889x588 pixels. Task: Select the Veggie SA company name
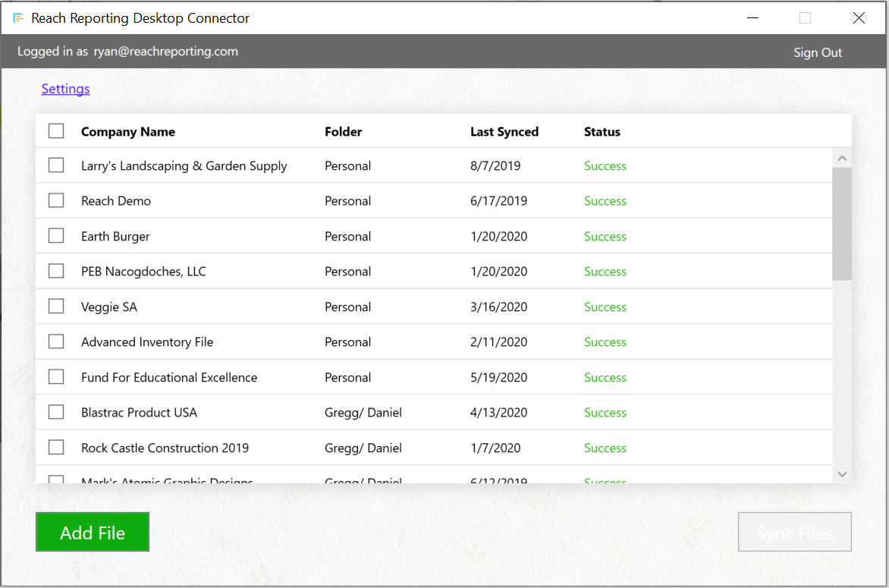[x=109, y=307]
